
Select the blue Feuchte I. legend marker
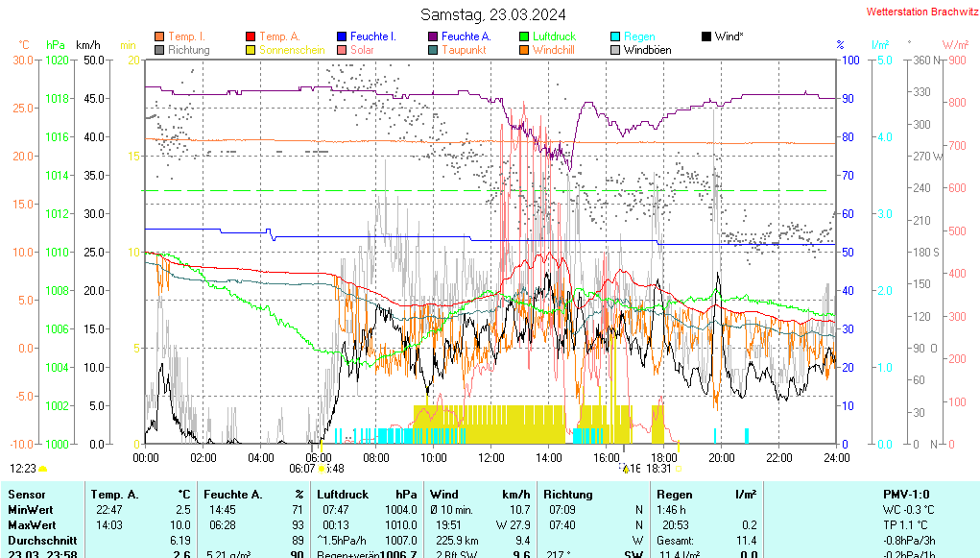click(342, 36)
